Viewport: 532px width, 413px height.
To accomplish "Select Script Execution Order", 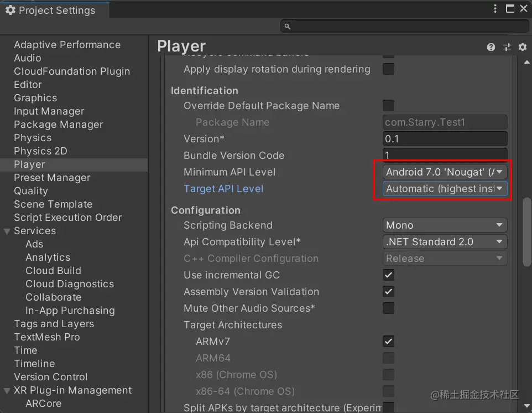I will 68,218.
